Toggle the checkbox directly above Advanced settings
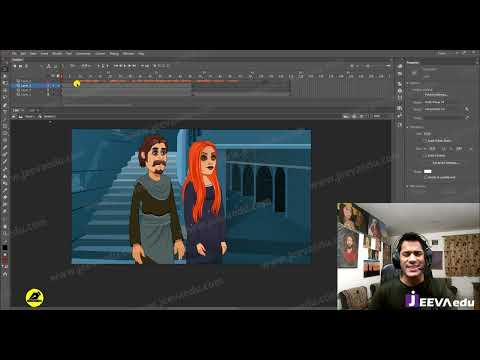This screenshot has width=480, height=360. pos(426,156)
